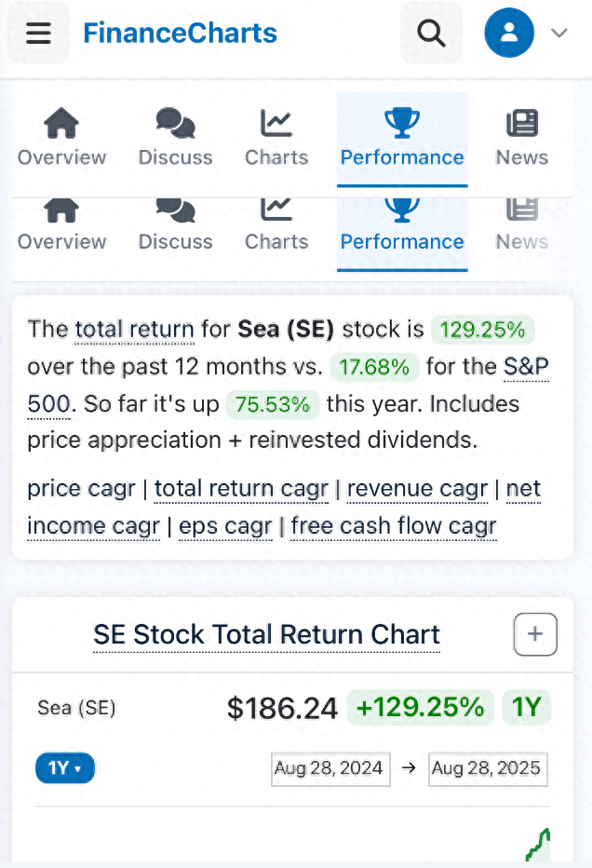The height and width of the screenshot is (868, 592).
Task: Open the free cash flow cagr link
Action: pyautogui.click(x=393, y=526)
